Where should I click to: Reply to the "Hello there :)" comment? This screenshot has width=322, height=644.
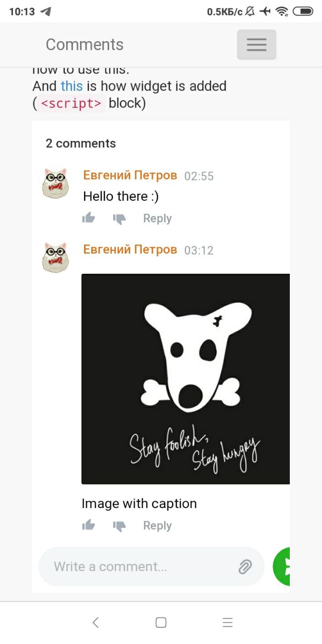coord(157,218)
